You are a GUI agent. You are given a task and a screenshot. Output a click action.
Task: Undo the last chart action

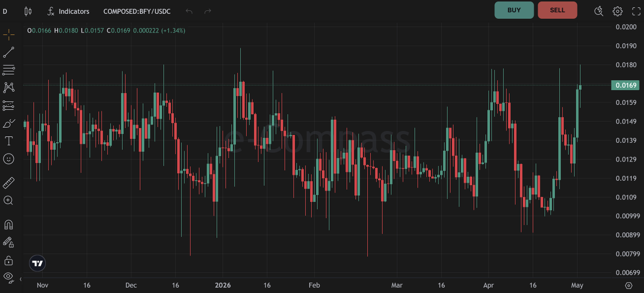click(189, 11)
